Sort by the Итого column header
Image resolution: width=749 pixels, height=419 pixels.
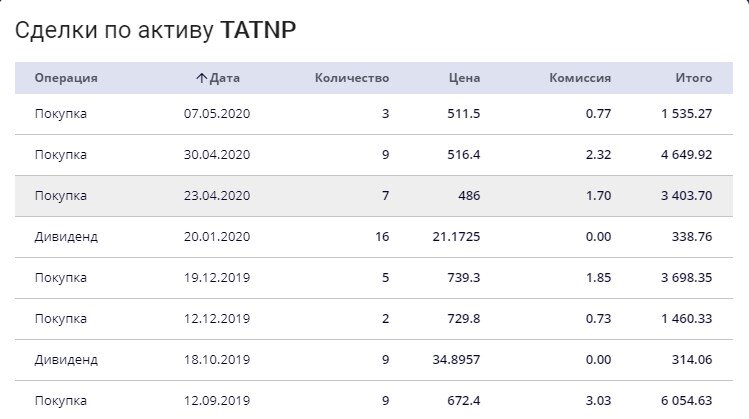tap(694, 78)
